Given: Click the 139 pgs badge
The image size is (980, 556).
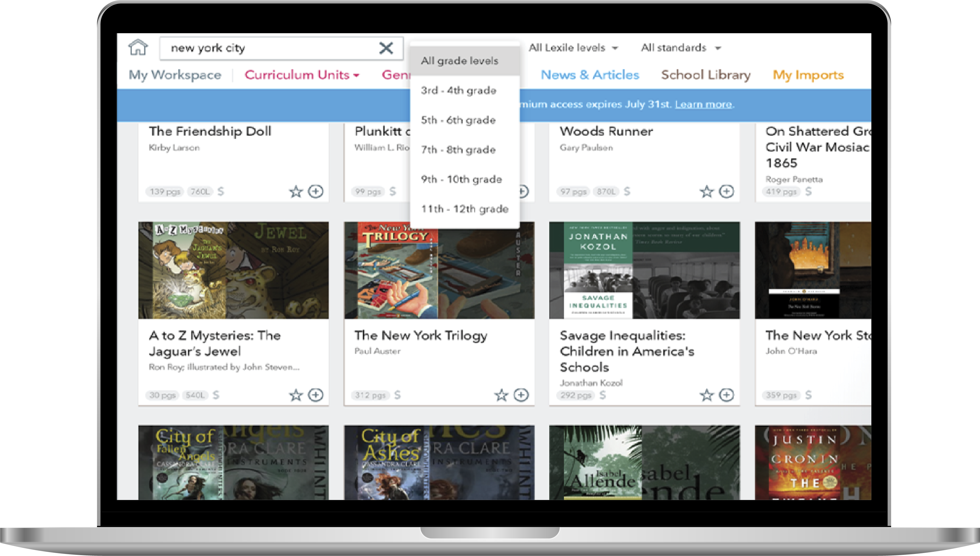Looking at the screenshot, I should [165, 191].
